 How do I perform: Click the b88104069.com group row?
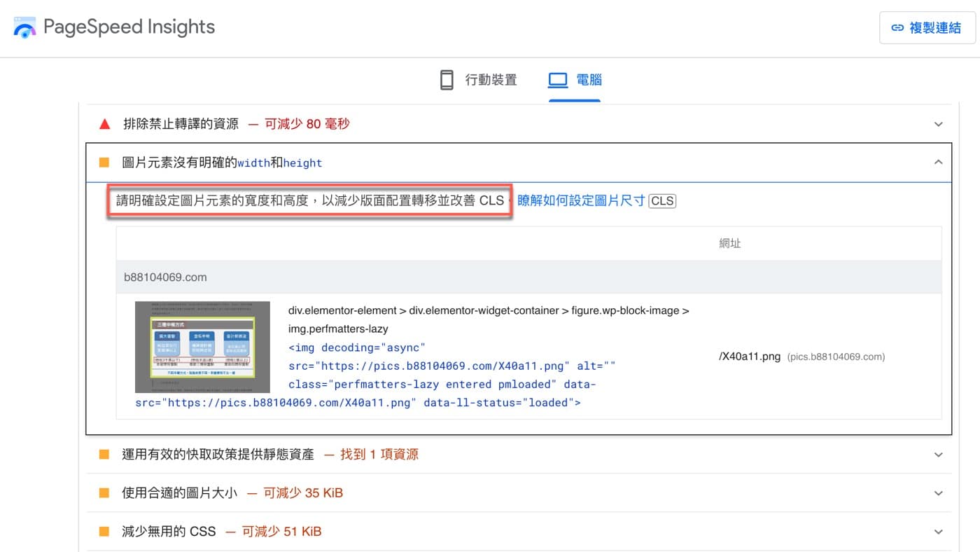pos(528,277)
